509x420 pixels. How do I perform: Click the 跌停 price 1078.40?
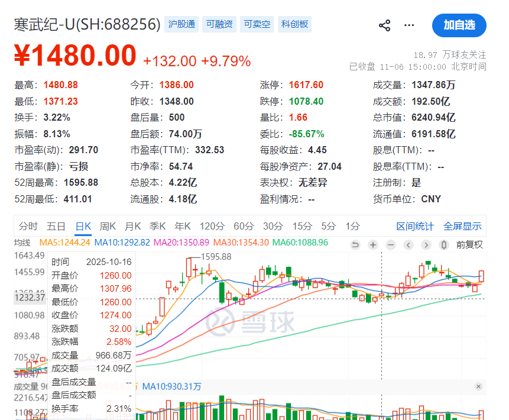pos(306,101)
